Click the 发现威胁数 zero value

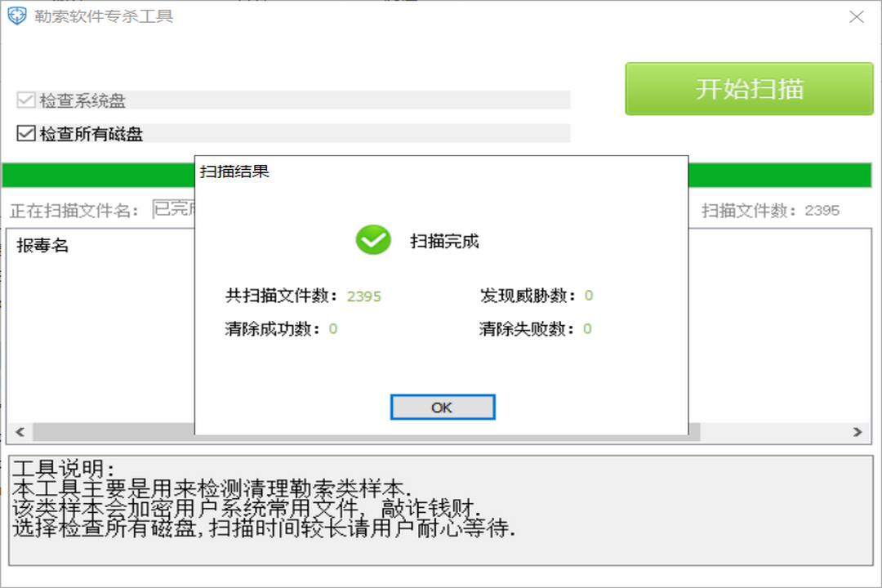pyautogui.click(x=588, y=296)
